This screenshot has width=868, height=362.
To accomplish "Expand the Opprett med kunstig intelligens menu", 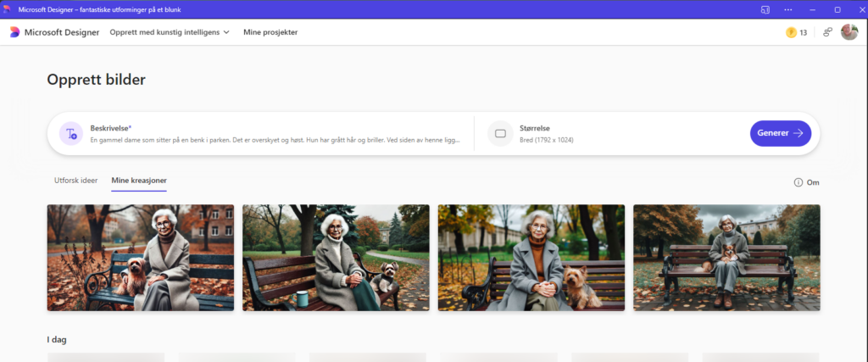I will (170, 32).
